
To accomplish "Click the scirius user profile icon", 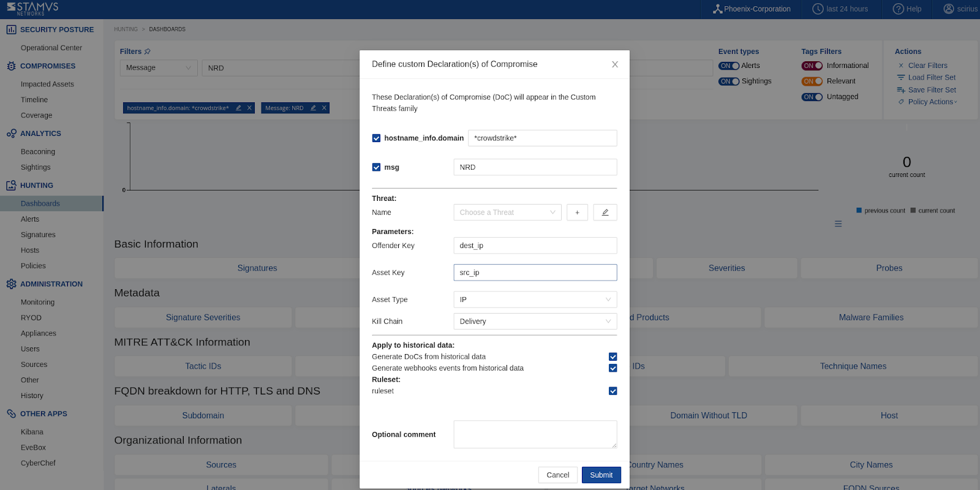I will click(949, 9).
